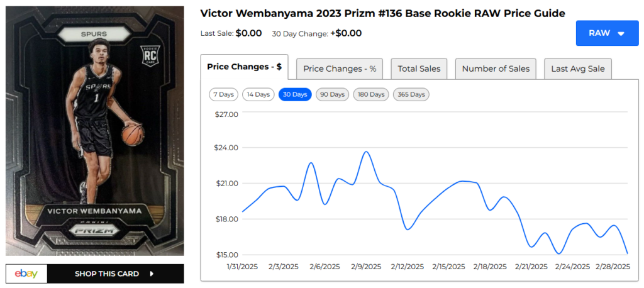Open the RAW grade dropdown
Image resolution: width=644 pixels, height=288 pixels.
pos(606,33)
